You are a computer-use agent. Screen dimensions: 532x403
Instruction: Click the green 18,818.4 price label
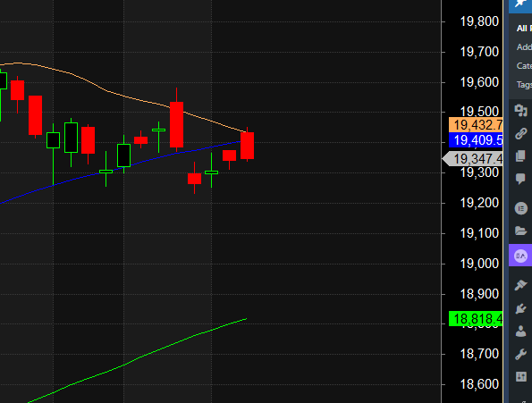[476, 319]
